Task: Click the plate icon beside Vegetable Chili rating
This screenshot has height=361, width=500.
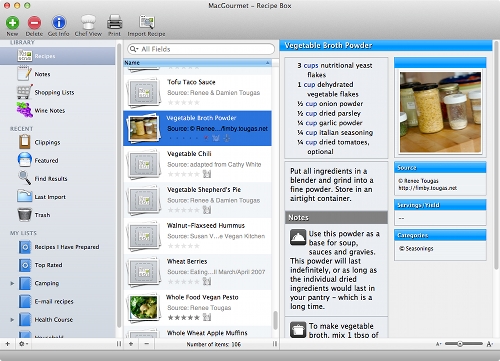Action: coord(207,174)
